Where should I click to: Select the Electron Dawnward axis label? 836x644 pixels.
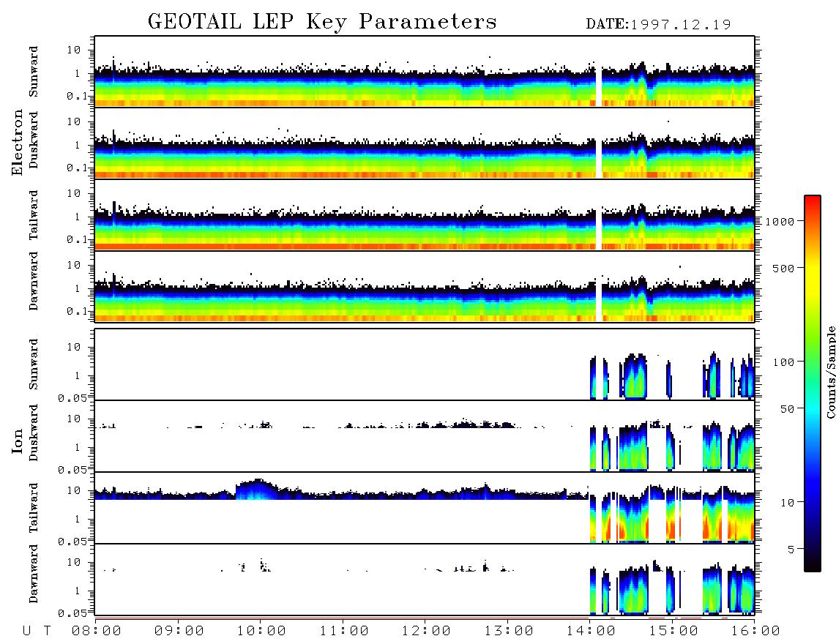coord(34,281)
